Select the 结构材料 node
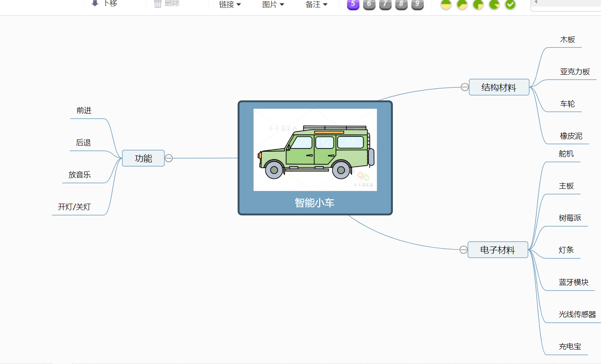Image resolution: width=601 pixels, height=364 pixels. [x=499, y=87]
